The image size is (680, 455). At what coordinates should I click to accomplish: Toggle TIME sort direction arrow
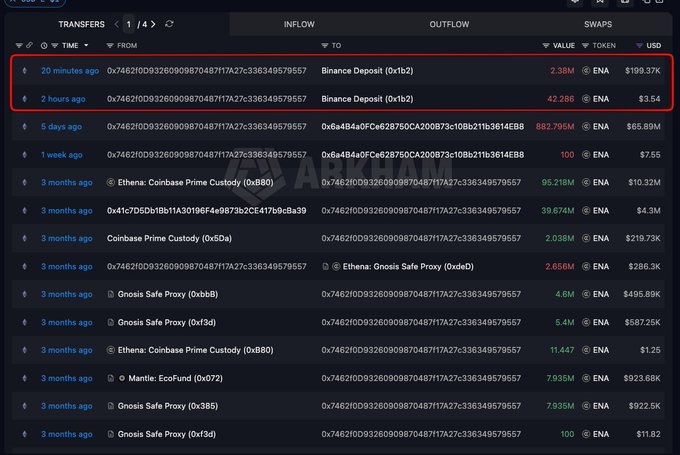[x=86, y=46]
